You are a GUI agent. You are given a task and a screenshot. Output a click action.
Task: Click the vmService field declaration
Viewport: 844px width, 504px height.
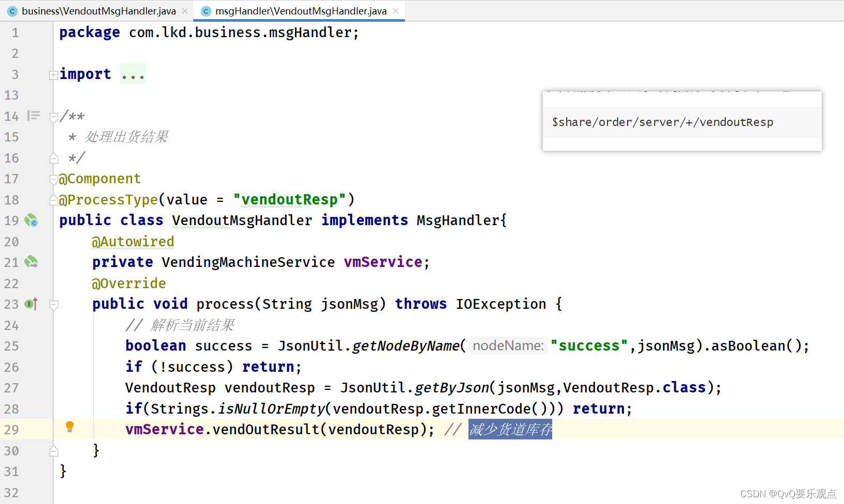[x=383, y=262]
